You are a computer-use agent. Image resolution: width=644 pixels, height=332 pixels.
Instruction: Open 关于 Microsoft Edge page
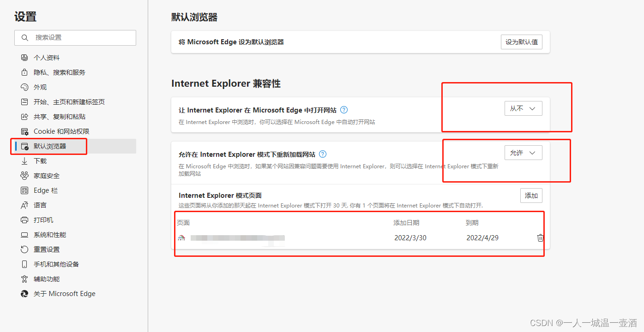[x=75, y=294]
